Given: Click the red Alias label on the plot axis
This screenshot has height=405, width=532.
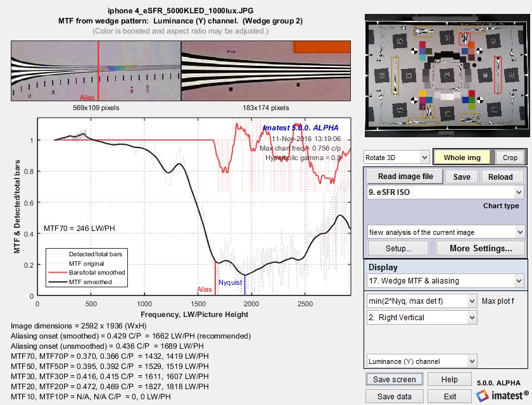Looking at the screenshot, I should [x=204, y=289].
